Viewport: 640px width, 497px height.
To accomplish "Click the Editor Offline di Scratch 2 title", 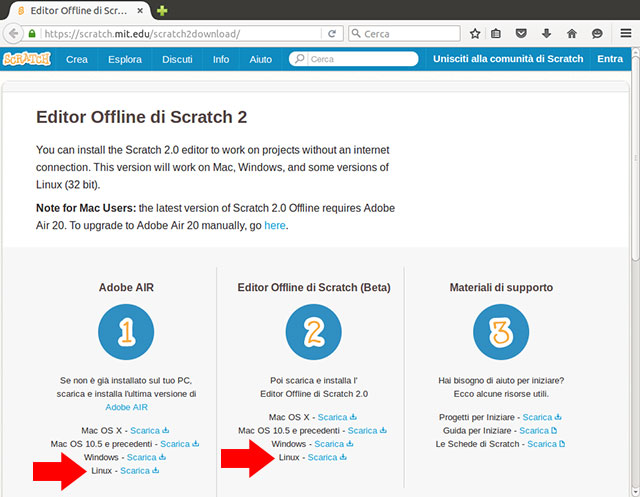I will (142, 117).
